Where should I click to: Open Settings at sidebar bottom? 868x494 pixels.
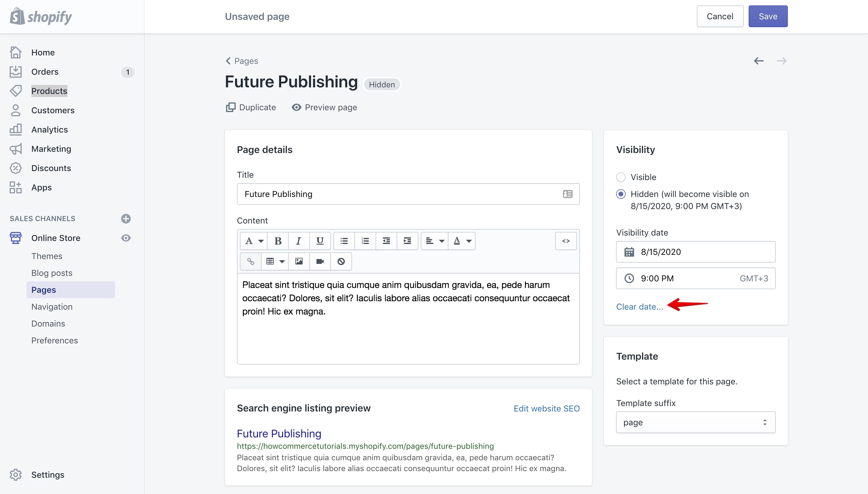[x=48, y=475]
